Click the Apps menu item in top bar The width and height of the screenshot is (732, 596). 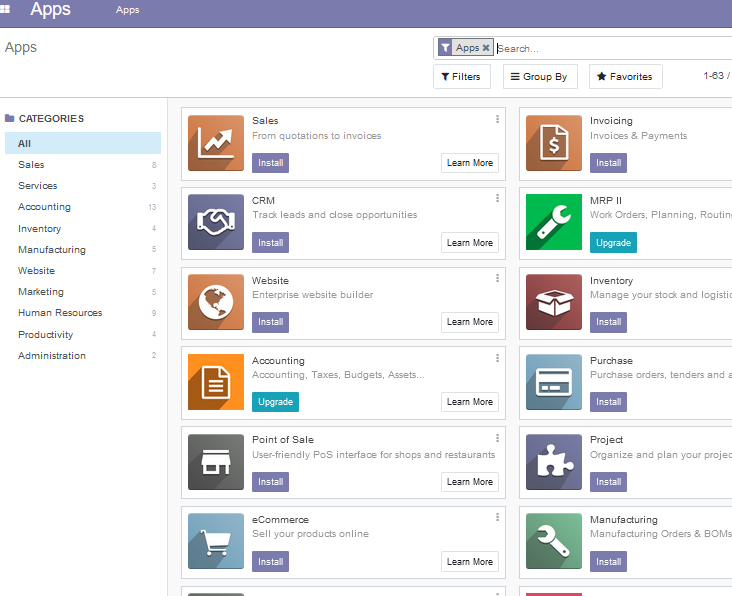(127, 10)
